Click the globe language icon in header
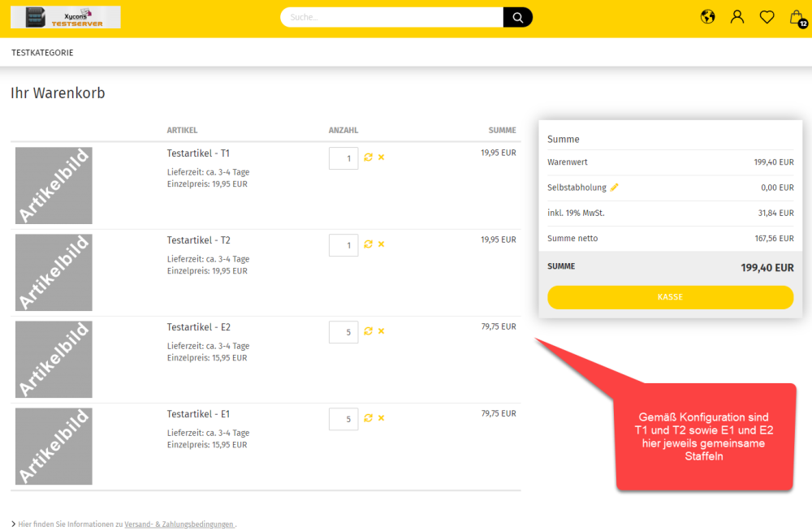Viewport: 812px width, 531px height. pyautogui.click(x=708, y=17)
